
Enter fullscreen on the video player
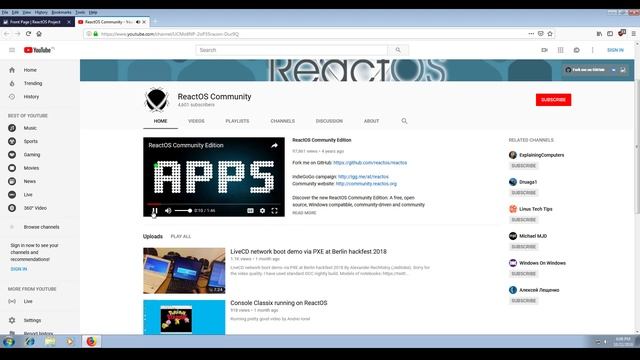point(275,211)
